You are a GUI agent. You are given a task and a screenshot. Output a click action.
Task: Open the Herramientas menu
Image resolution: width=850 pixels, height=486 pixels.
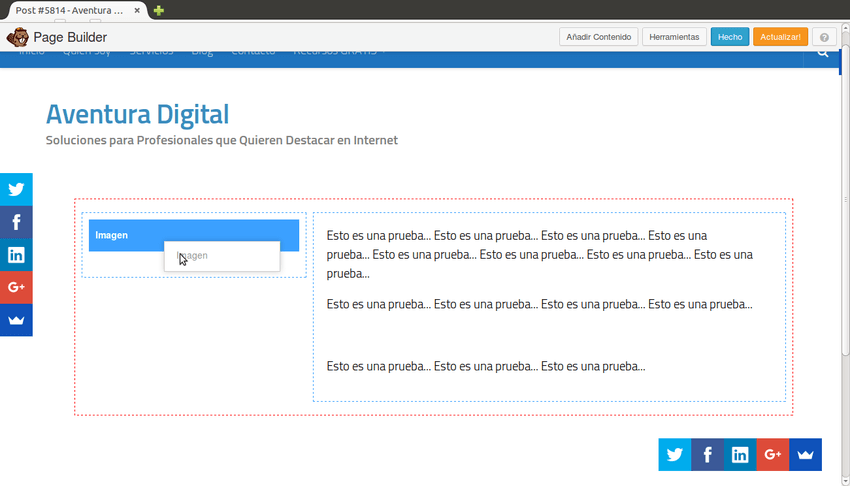point(674,37)
